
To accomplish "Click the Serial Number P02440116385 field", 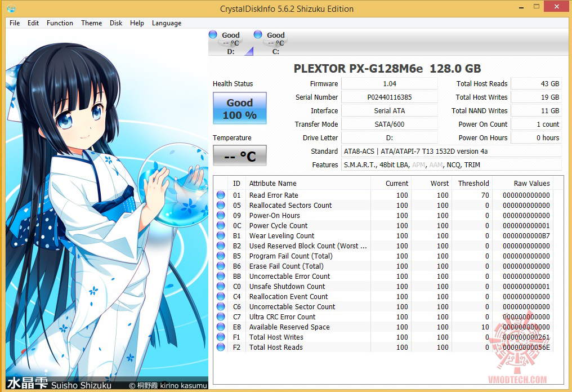I will point(389,97).
